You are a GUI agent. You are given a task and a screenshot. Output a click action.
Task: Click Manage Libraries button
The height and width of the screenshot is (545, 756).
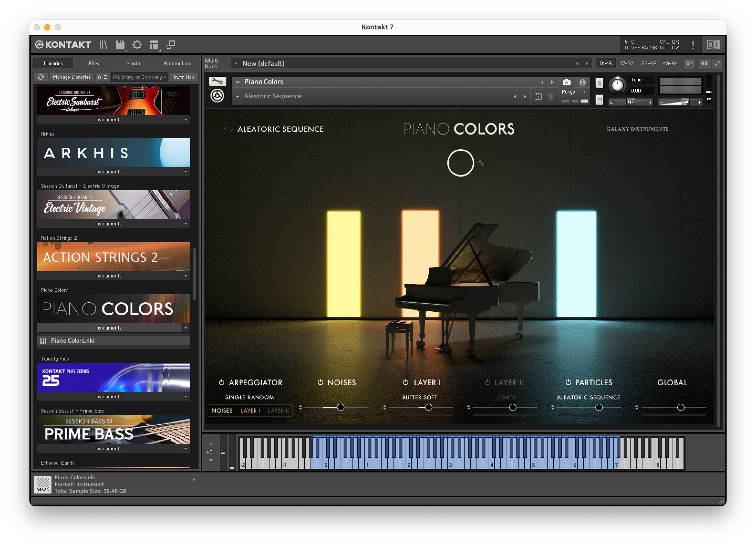71,77
